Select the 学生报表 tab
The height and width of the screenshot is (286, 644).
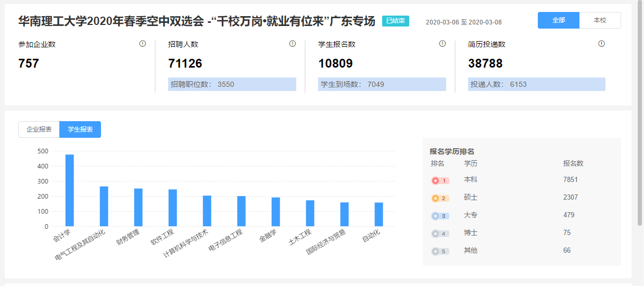[x=80, y=129]
